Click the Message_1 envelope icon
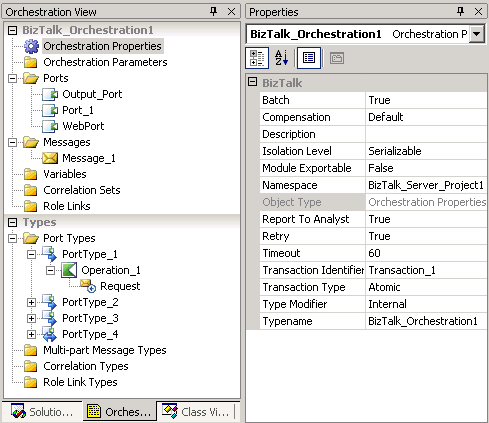 point(50,158)
